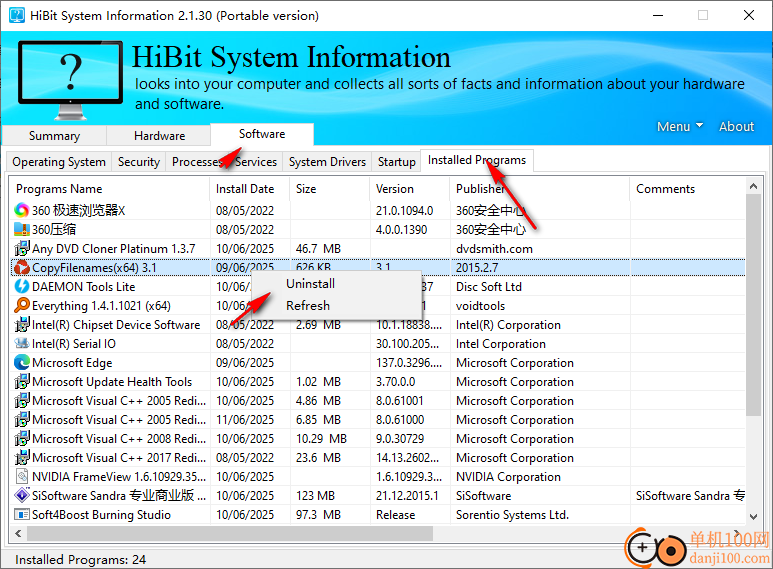Open the Startup subtab
Image resolution: width=773 pixels, height=569 pixels.
[x=396, y=162]
